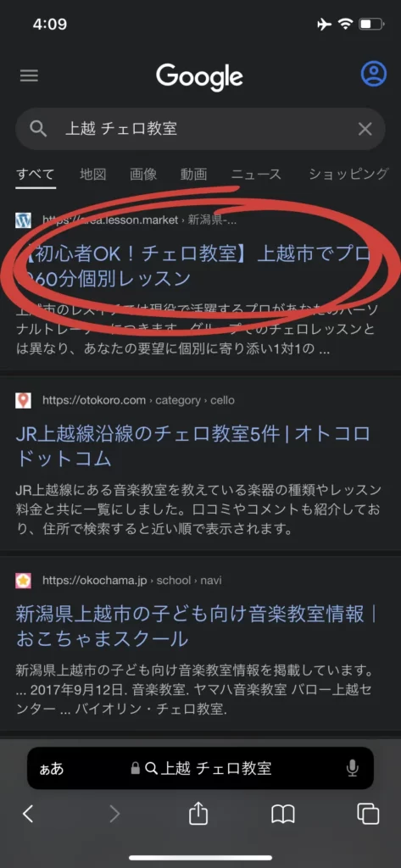Tap the magnifier icon in search box
This screenshot has width=401, height=868.
(x=38, y=129)
